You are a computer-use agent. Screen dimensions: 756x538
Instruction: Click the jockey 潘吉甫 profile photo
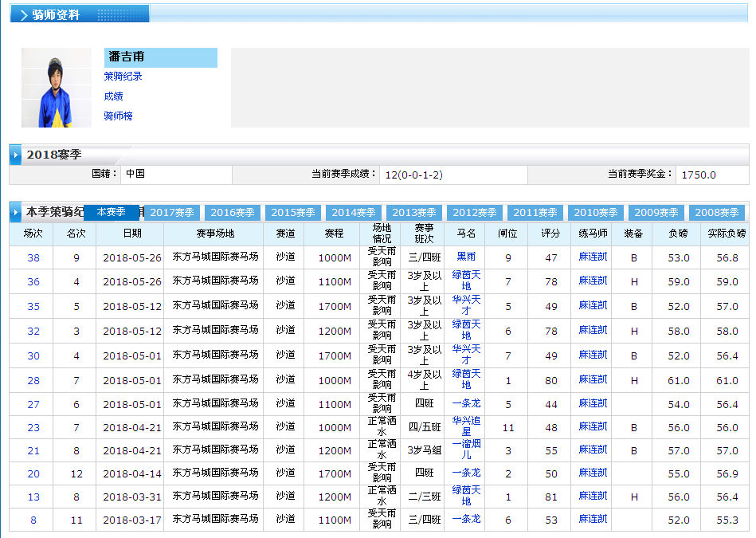click(x=45, y=88)
